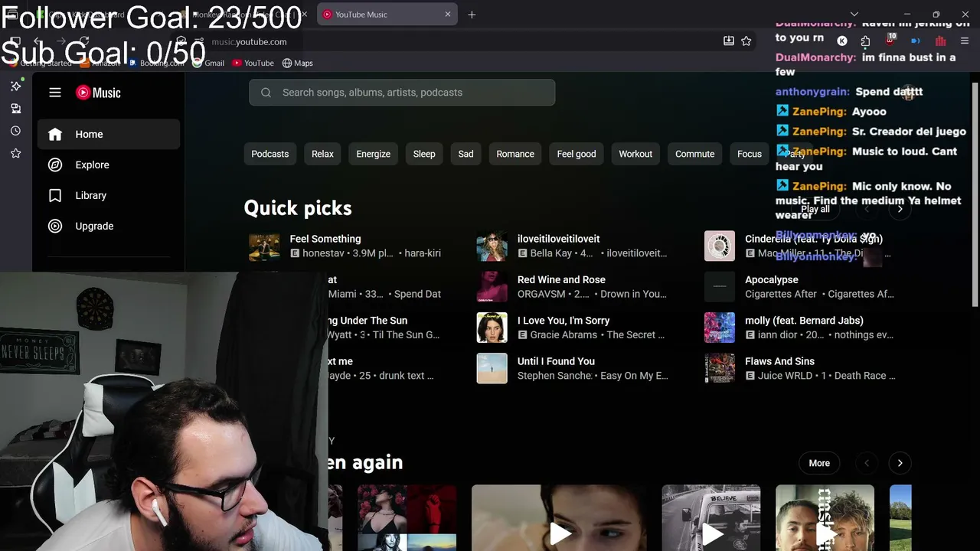The image size is (980, 551).
Task: Select the Relax mood chip
Action: [322, 154]
